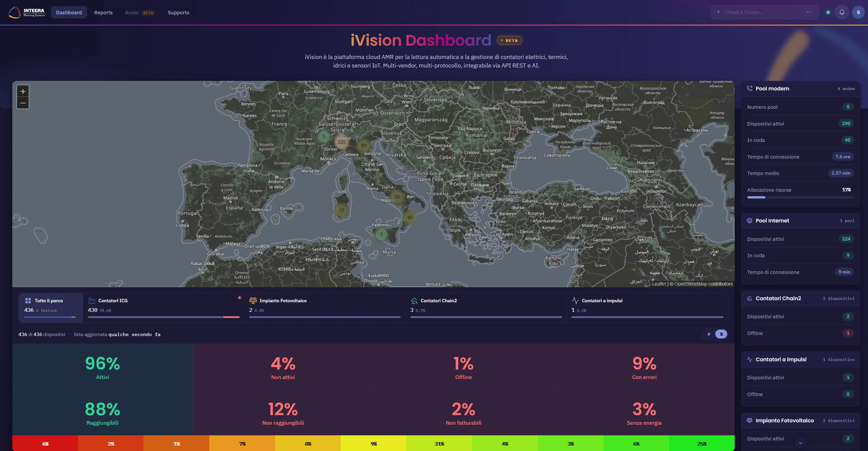The height and width of the screenshot is (451, 868).
Task: Click the Impianto Fotovoltaico panel solar icon
Action: pos(749,420)
